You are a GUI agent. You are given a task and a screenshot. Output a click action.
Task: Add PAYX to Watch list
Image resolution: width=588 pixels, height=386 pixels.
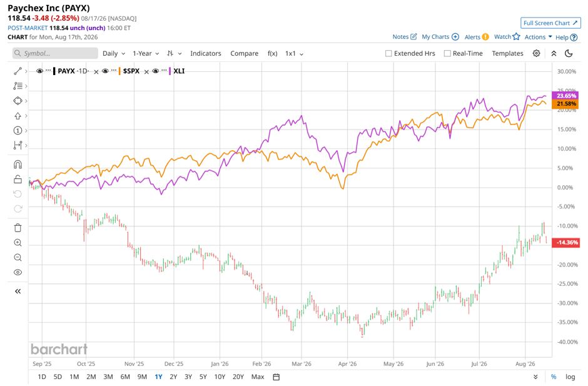(507, 37)
